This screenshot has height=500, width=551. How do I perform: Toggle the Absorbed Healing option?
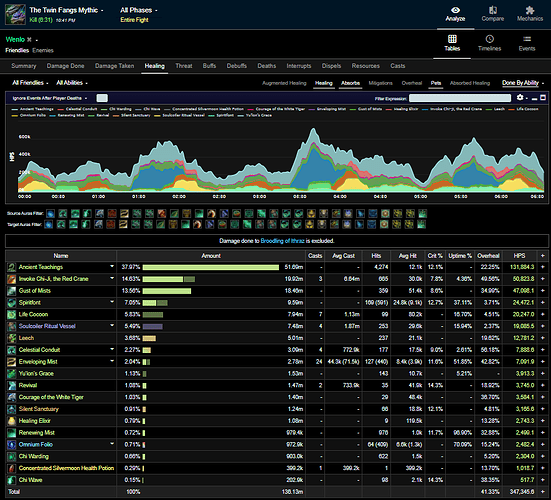470,83
